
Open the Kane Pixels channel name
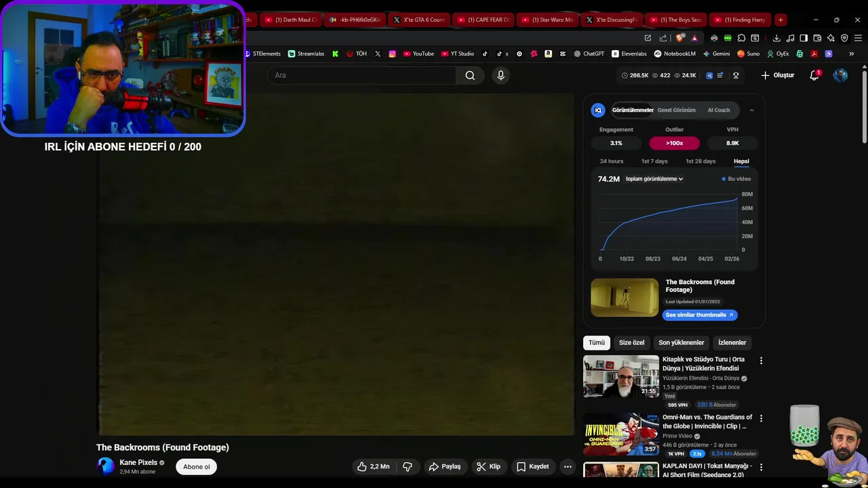[x=138, y=462]
